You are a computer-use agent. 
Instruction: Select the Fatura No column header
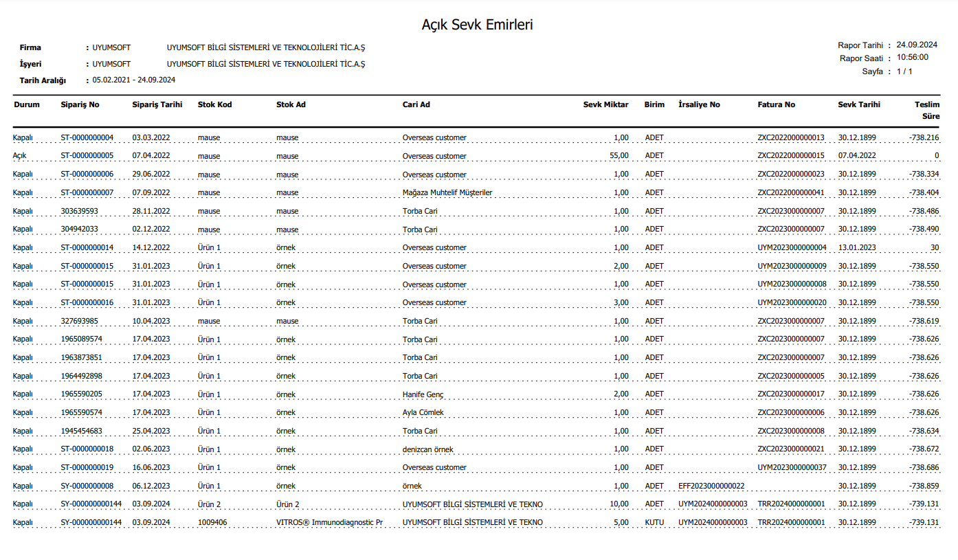coord(776,104)
